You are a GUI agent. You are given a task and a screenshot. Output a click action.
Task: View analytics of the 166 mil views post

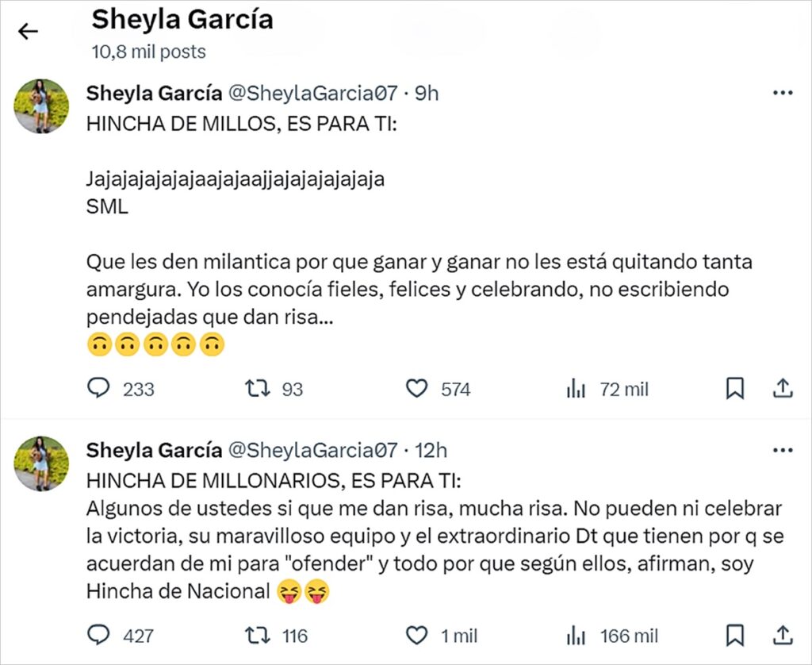(x=576, y=636)
